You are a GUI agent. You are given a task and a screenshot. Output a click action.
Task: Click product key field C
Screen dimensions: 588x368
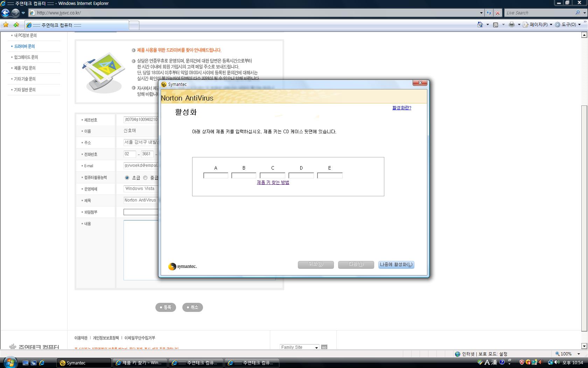click(272, 176)
